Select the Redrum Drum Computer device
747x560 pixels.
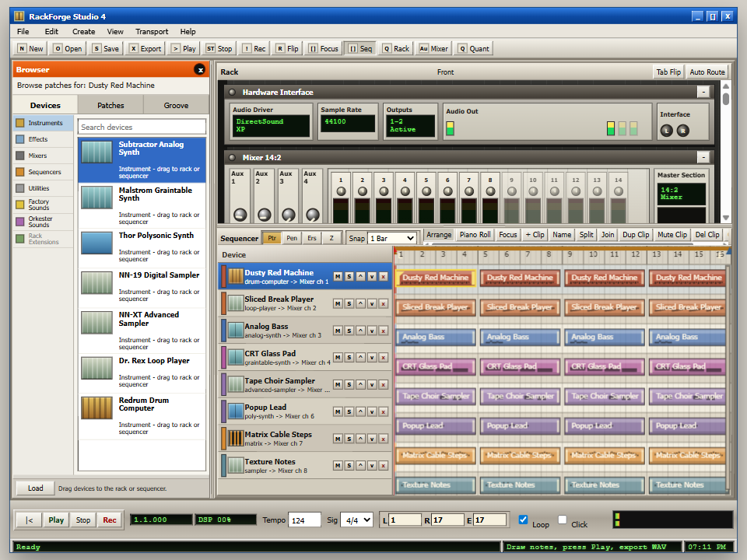[142, 415]
